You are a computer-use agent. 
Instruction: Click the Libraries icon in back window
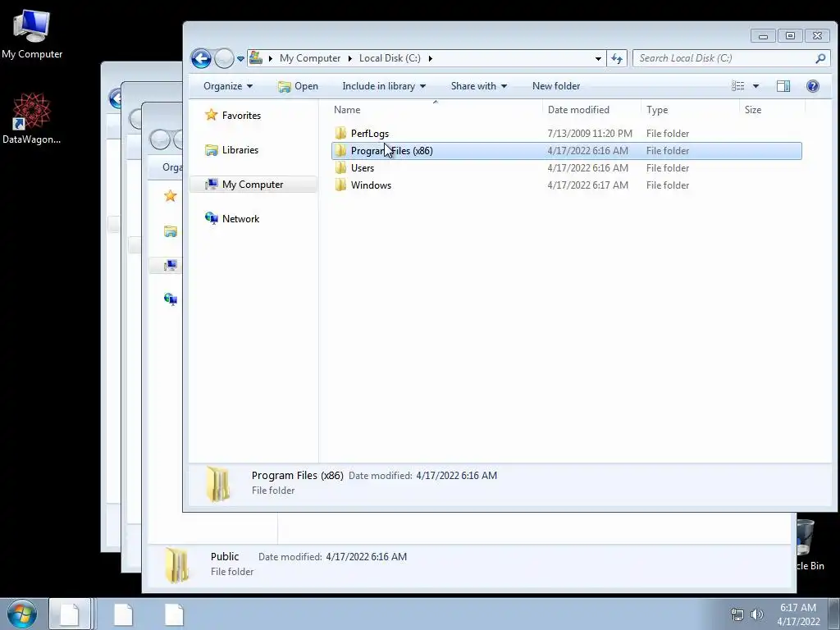click(x=171, y=231)
